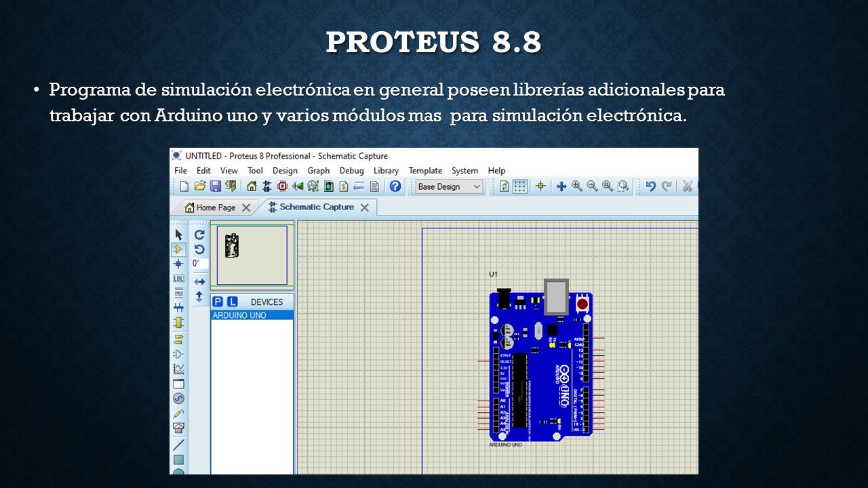
Task: Select the Wire Label Mode LBL tool
Action: [178, 278]
